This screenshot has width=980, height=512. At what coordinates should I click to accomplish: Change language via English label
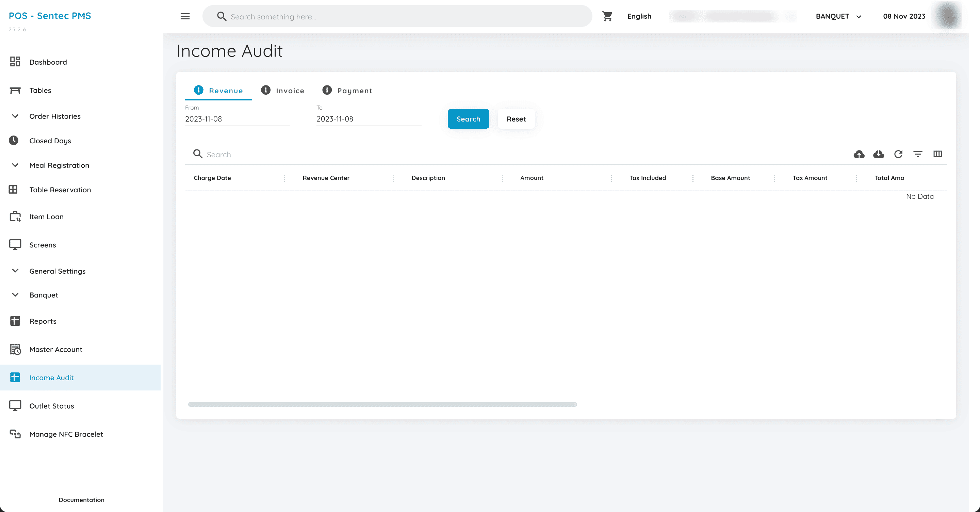[639, 16]
